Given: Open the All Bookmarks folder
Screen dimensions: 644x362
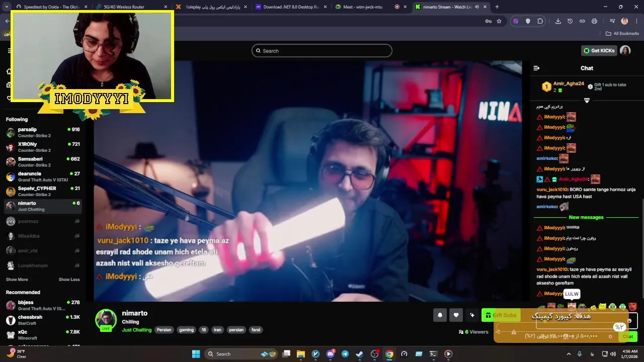Looking at the screenshot, I should coord(622,34).
